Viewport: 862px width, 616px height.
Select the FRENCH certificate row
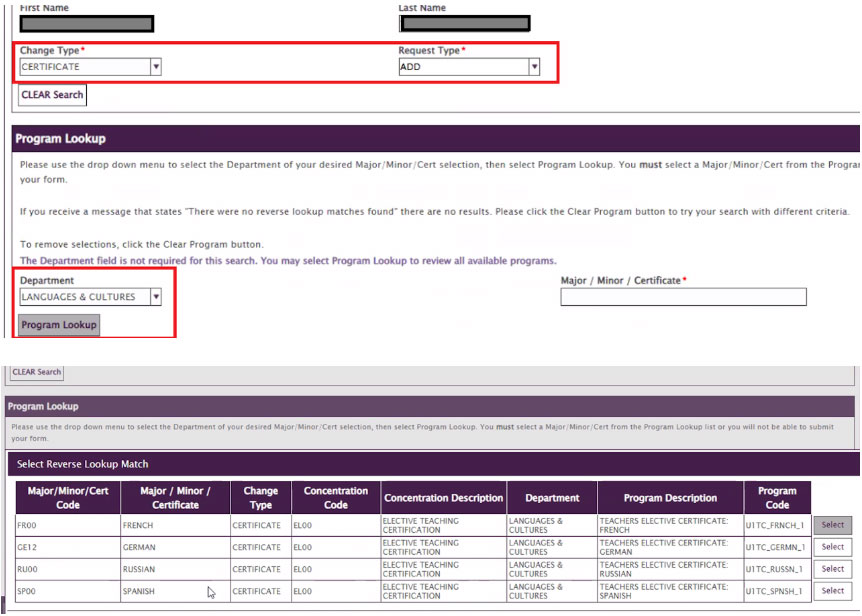pyautogui.click(x=831, y=524)
